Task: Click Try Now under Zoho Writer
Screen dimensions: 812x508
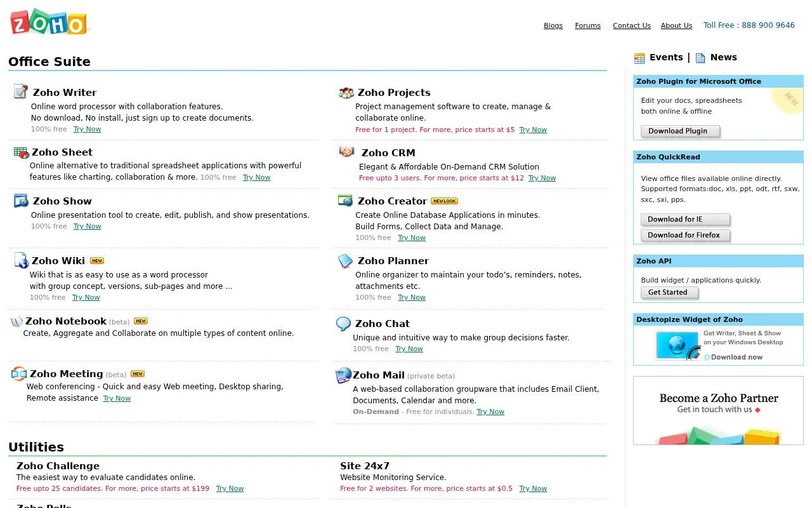Action: tap(88, 129)
